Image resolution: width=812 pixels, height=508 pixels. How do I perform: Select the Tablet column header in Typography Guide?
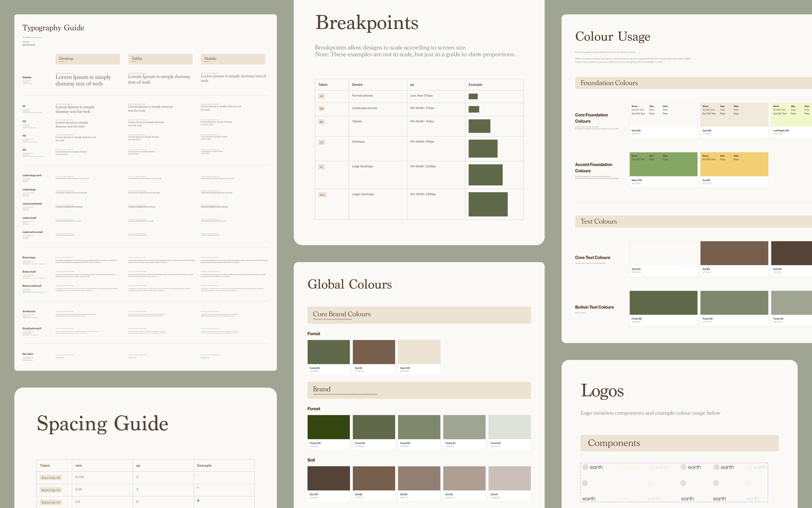coord(160,59)
